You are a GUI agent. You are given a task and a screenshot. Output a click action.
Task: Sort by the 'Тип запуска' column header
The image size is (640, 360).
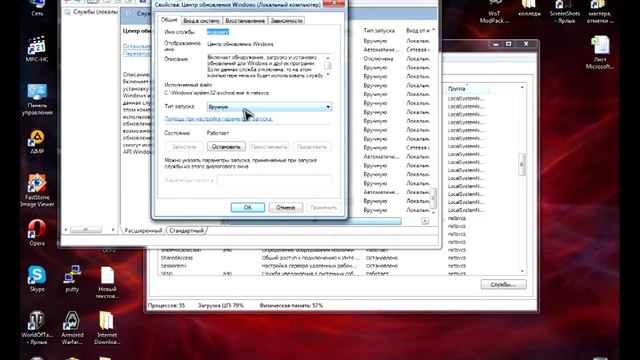pos(379,31)
